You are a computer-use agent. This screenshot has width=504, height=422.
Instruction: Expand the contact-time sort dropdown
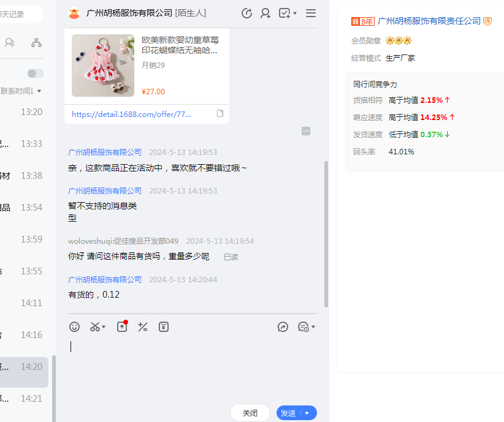[39, 91]
